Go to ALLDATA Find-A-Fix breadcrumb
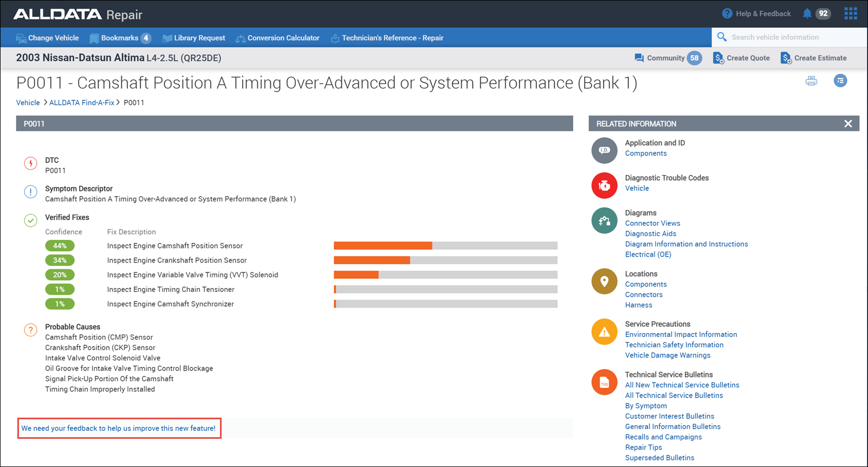Screen dimensions: 868x467 (x=82, y=103)
